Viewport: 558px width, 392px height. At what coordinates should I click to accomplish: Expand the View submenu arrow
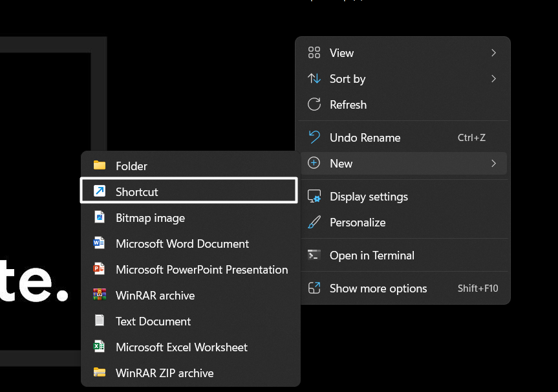tap(493, 53)
